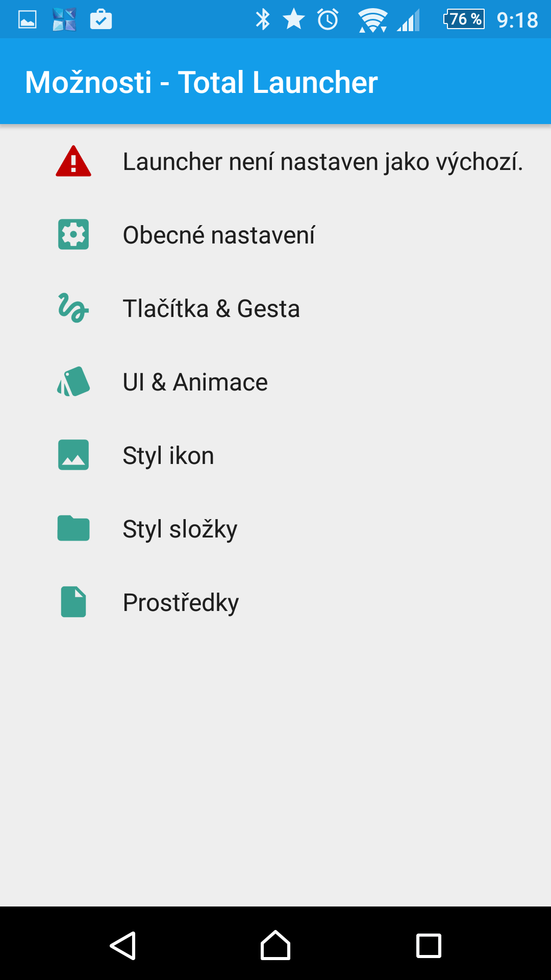Open Tlačítka & Gesta options
This screenshot has width=551, height=980.
pyautogui.click(x=211, y=309)
